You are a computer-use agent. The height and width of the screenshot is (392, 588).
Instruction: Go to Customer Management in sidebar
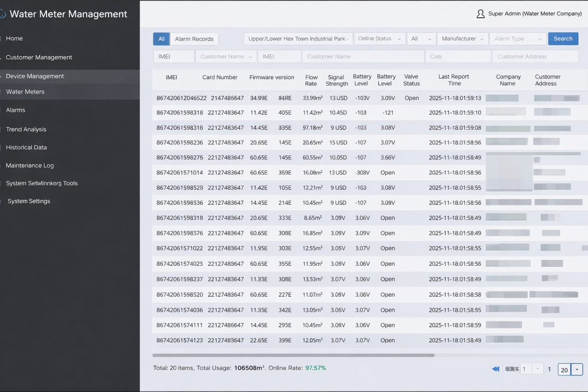pyautogui.click(x=39, y=57)
